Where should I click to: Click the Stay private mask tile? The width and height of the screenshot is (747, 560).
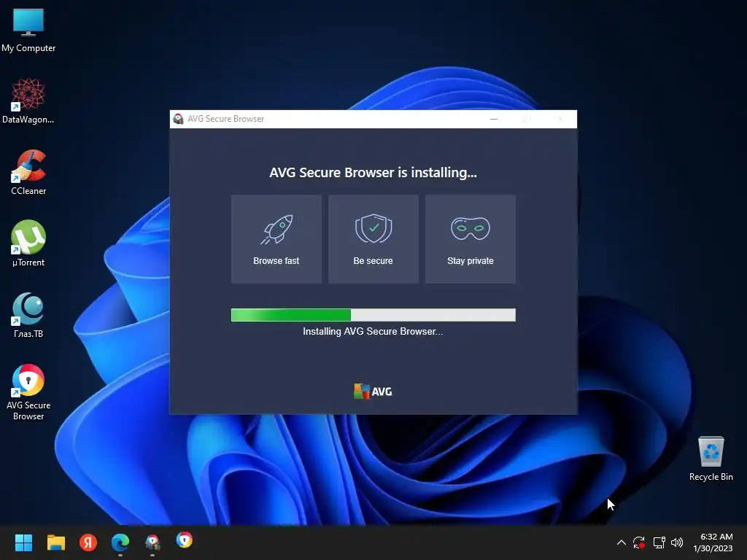click(x=471, y=239)
